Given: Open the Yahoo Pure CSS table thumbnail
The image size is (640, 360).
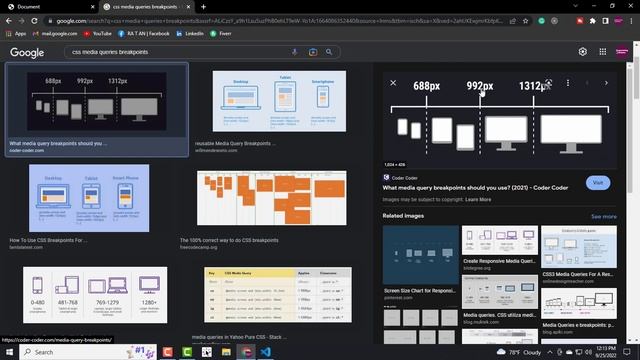Looking at the screenshot, I should 278,295.
